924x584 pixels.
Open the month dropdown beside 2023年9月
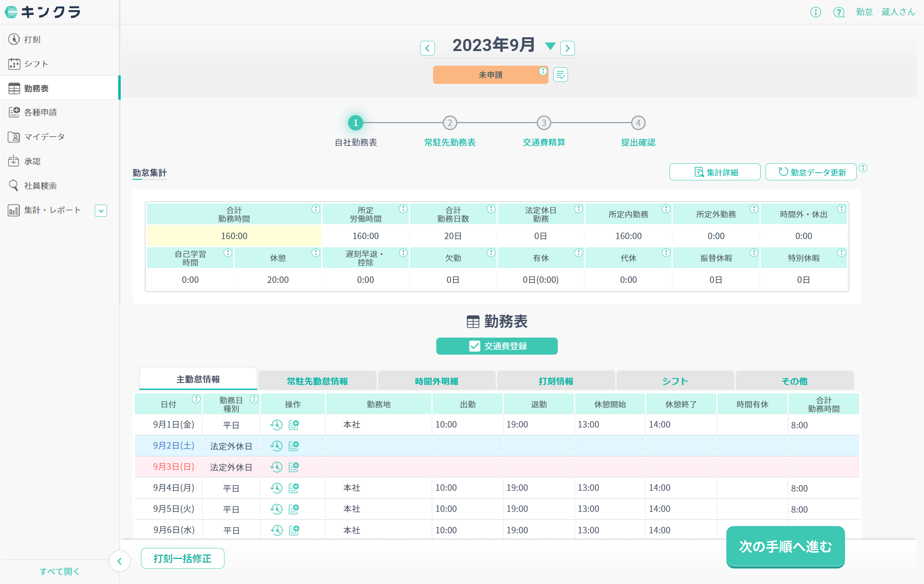pyautogui.click(x=550, y=46)
